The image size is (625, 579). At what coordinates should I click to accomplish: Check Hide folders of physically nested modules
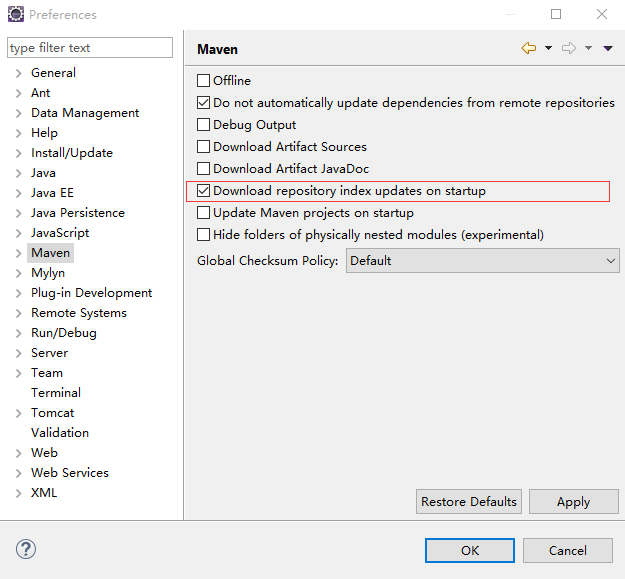(x=203, y=234)
